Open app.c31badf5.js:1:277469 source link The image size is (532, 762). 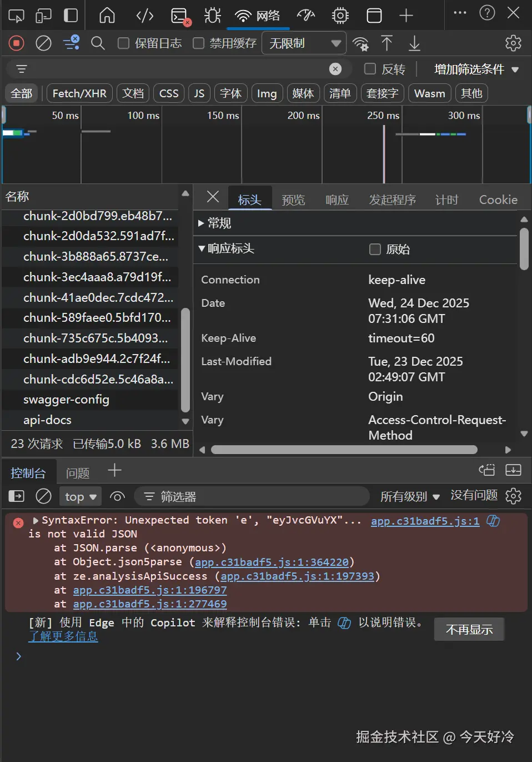(x=150, y=604)
